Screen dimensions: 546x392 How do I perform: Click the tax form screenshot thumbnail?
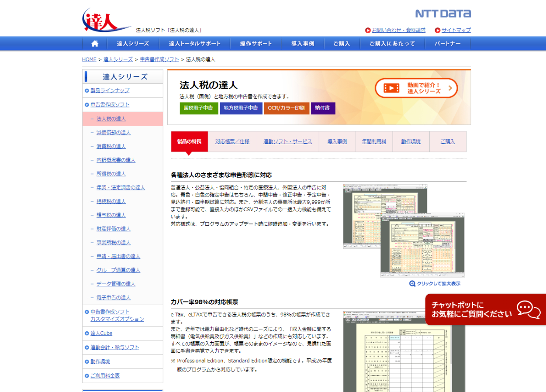tap(403, 230)
